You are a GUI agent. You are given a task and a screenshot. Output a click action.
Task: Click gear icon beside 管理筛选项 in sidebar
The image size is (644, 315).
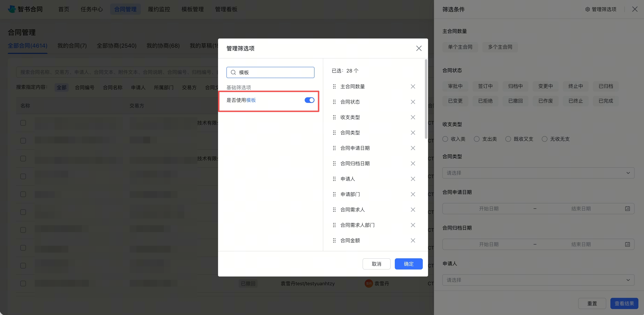[587, 9]
